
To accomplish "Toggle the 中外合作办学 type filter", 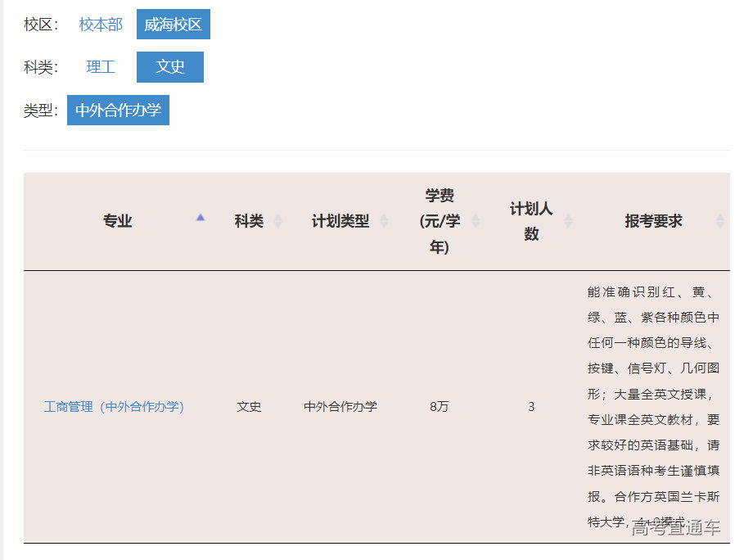I will 118,110.
